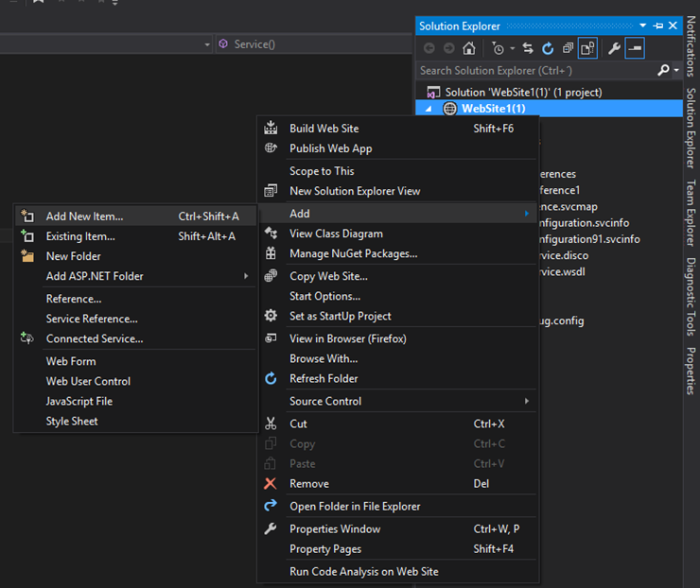The height and width of the screenshot is (588, 700).
Task: Toggle the Show All Files button
Action: 587,48
